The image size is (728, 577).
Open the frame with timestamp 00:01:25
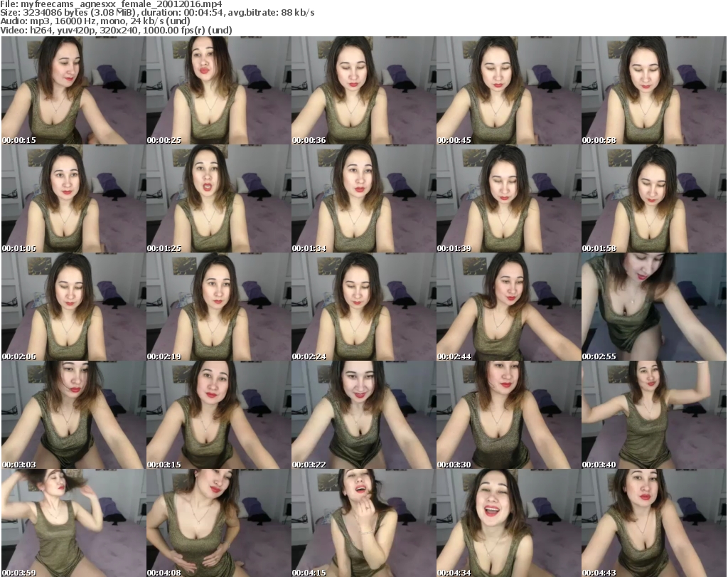(x=219, y=198)
